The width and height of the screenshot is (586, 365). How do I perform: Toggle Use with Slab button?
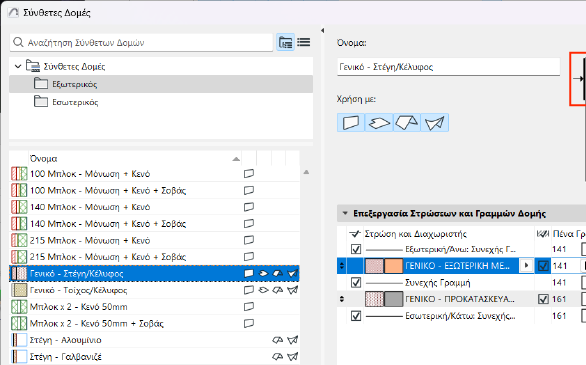(x=379, y=123)
